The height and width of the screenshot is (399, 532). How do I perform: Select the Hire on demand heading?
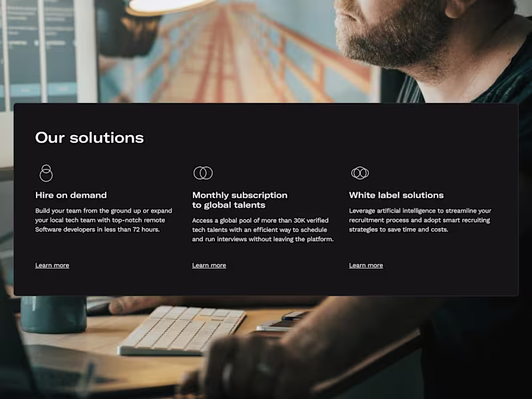[71, 195]
